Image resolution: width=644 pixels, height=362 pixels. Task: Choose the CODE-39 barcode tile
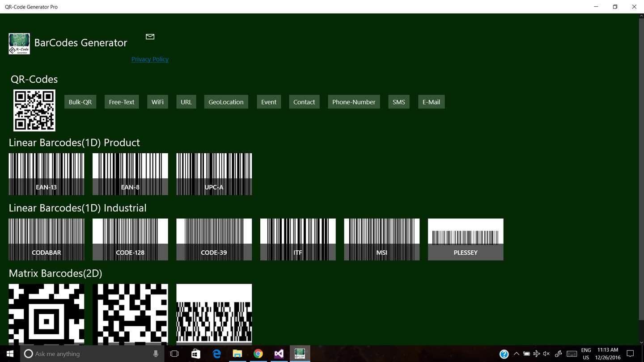214,239
